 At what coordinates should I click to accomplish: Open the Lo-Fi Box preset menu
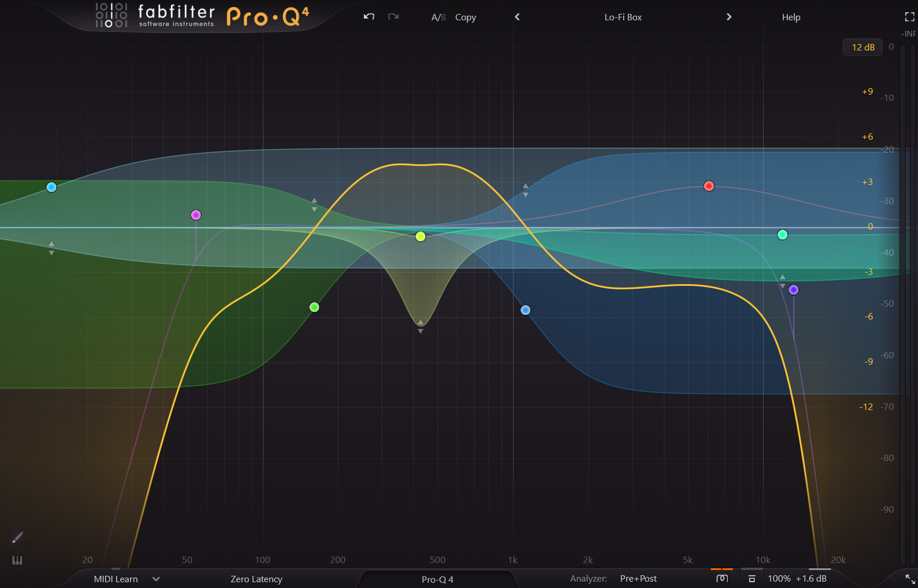pos(623,17)
